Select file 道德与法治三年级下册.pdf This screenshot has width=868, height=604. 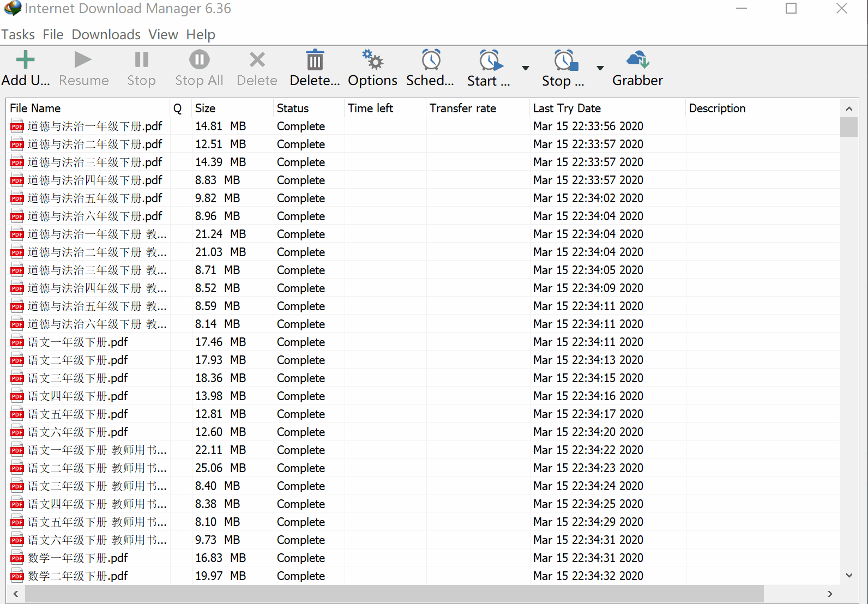(x=95, y=162)
